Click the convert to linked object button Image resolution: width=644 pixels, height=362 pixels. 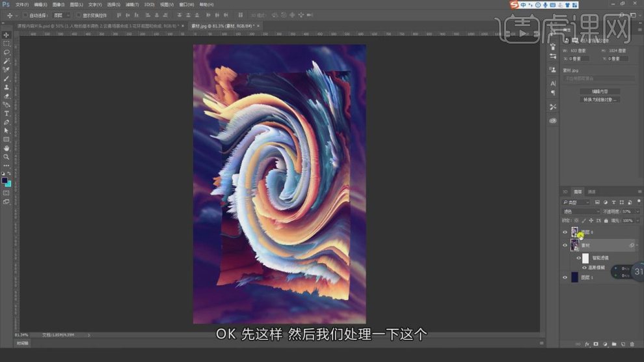[x=600, y=100]
